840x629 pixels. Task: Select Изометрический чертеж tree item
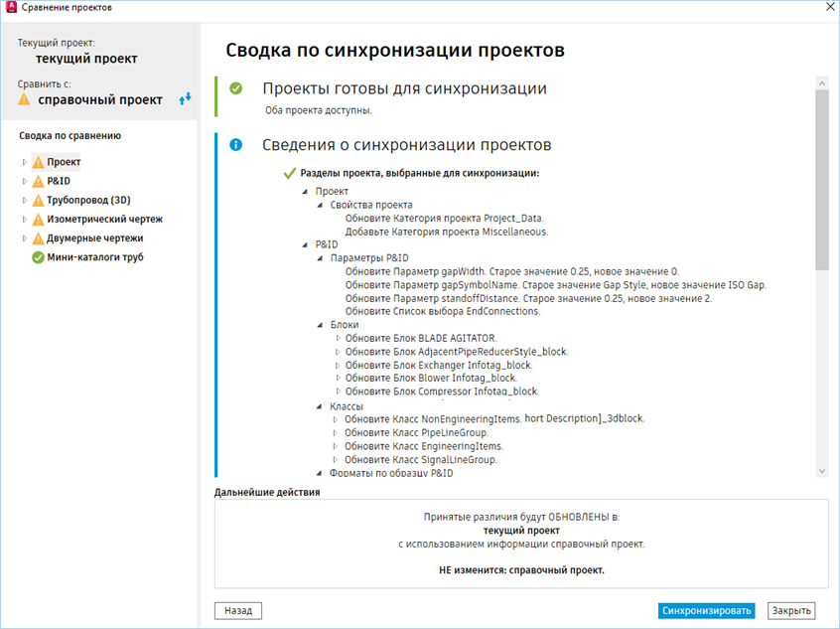click(x=105, y=220)
